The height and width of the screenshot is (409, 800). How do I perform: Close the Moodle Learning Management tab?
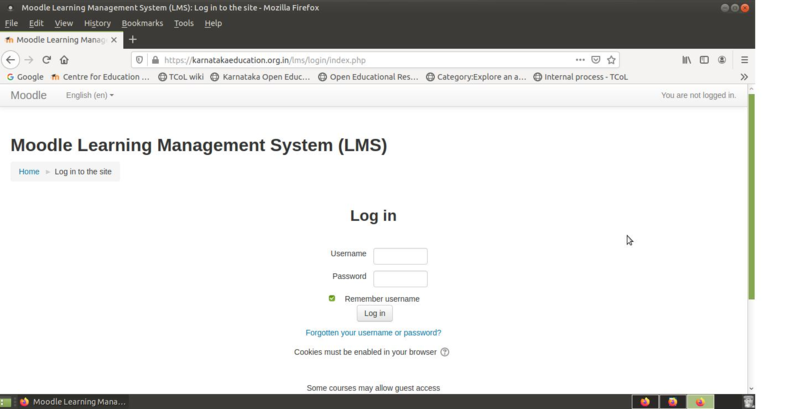click(114, 39)
